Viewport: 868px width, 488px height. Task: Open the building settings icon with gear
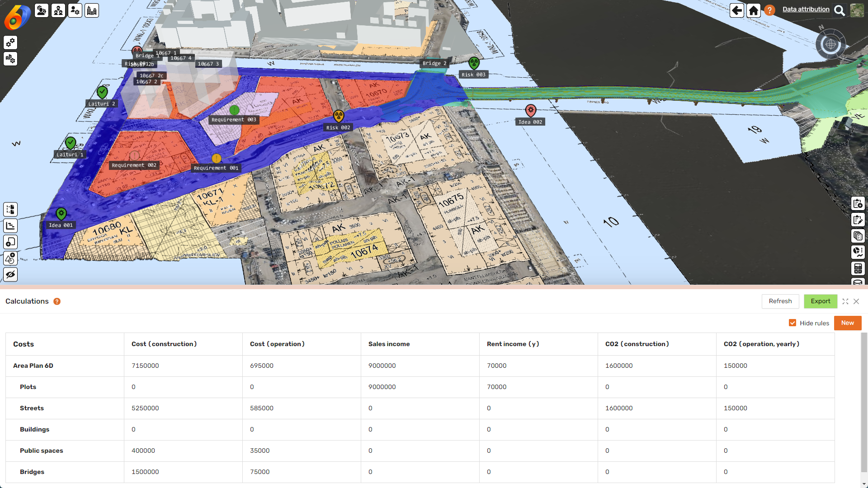[x=10, y=59]
